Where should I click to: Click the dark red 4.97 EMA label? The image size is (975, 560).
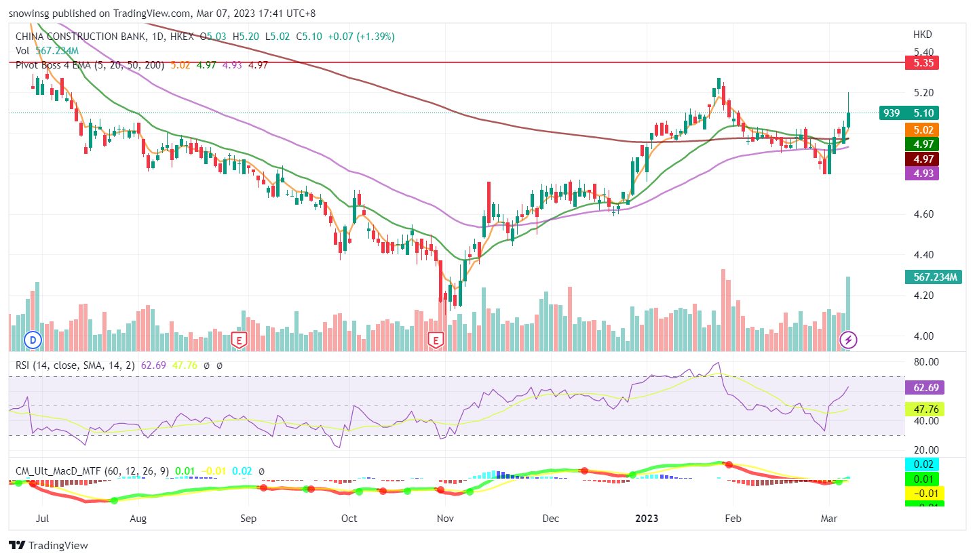[x=922, y=159]
